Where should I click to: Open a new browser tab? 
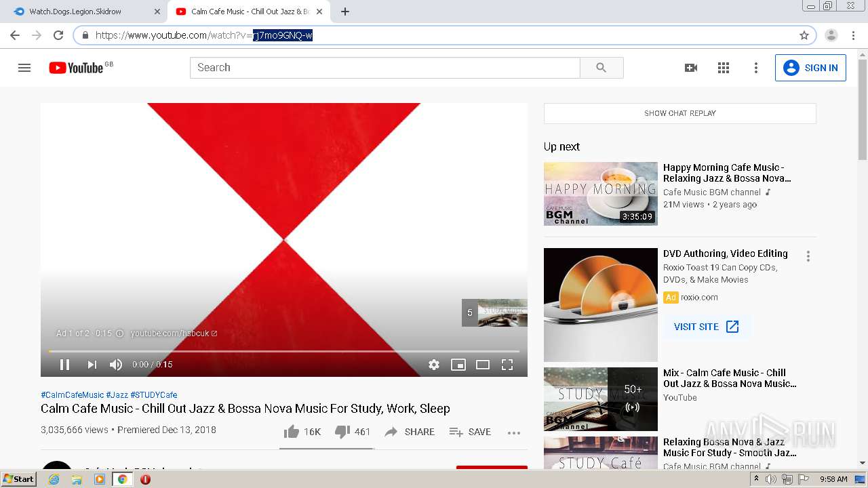(345, 12)
